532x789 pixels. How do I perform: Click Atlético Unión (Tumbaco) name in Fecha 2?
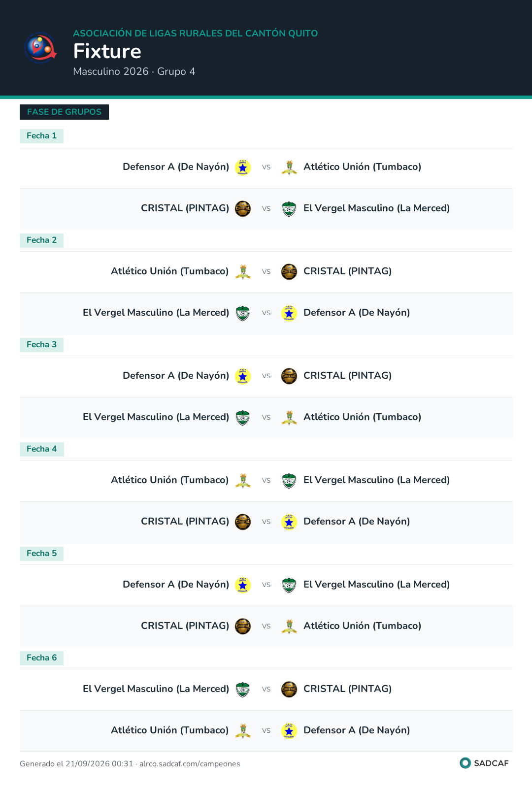(170, 271)
